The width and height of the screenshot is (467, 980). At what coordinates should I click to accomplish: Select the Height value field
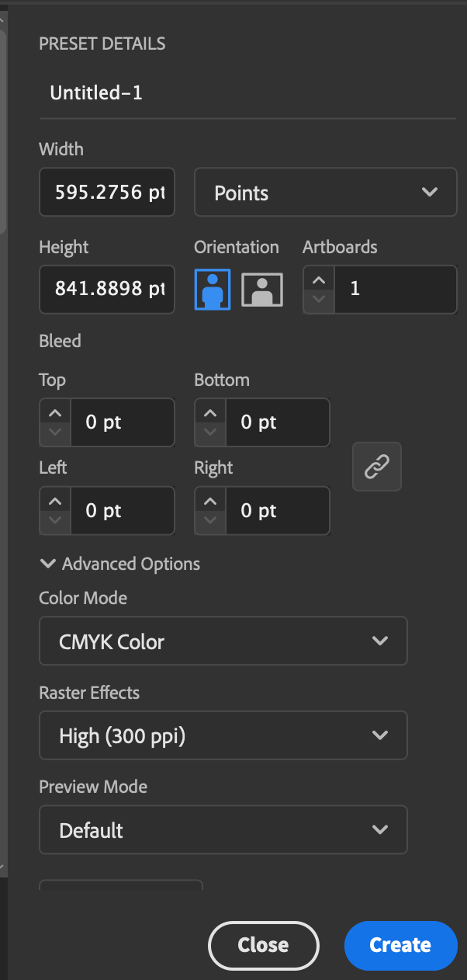[x=106, y=289]
